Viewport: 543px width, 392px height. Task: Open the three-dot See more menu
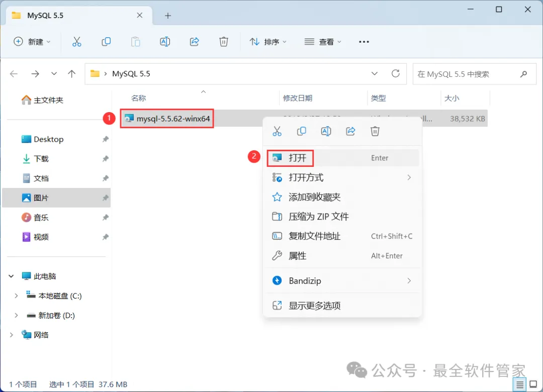coord(364,42)
